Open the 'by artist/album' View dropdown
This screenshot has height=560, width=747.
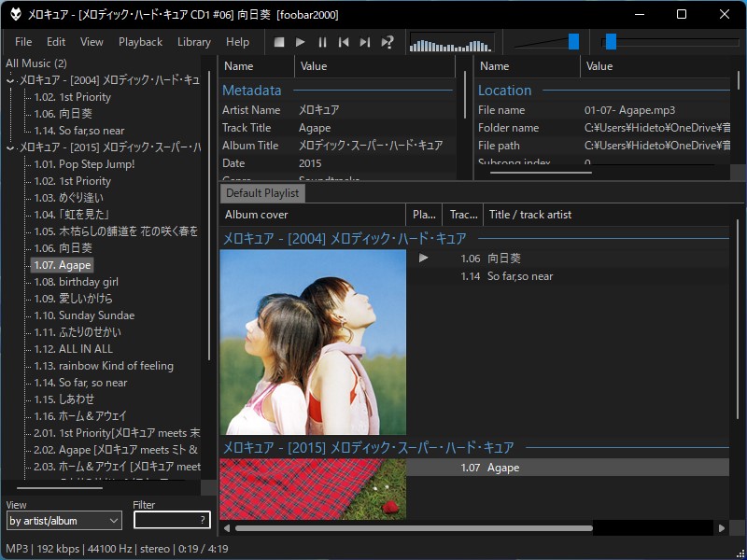[63, 521]
